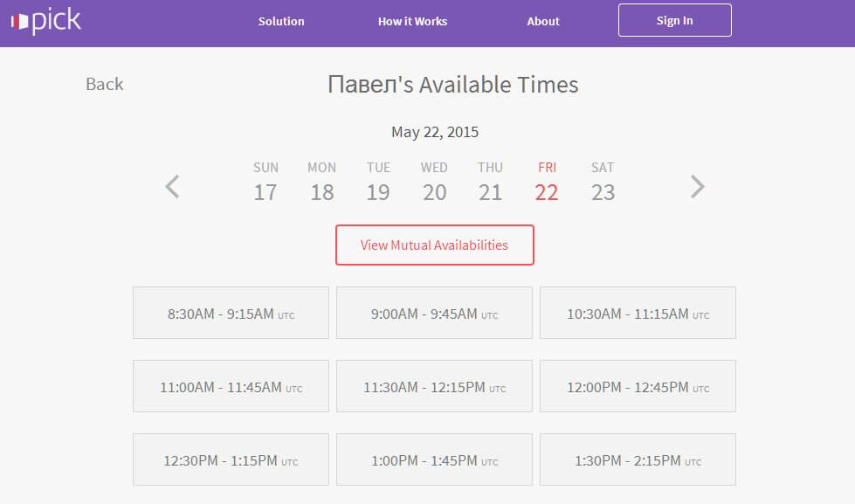
Task: Select Sunday 17 in the week picker
Action: tap(265, 182)
